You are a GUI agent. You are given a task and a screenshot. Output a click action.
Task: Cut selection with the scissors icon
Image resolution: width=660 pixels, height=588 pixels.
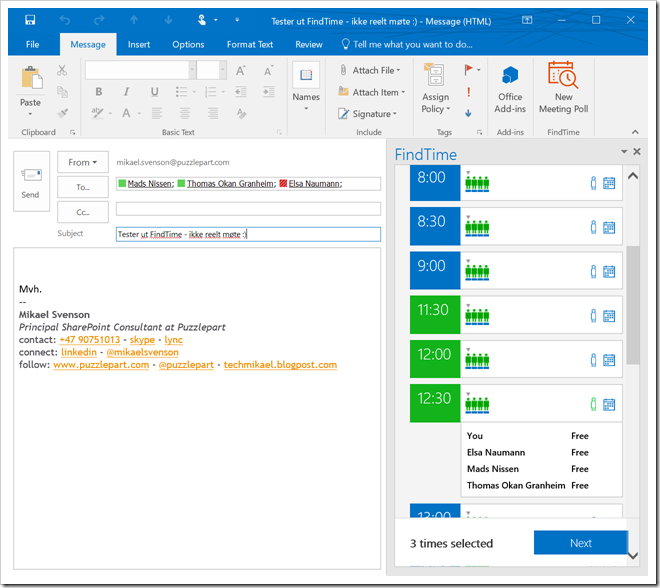62,70
